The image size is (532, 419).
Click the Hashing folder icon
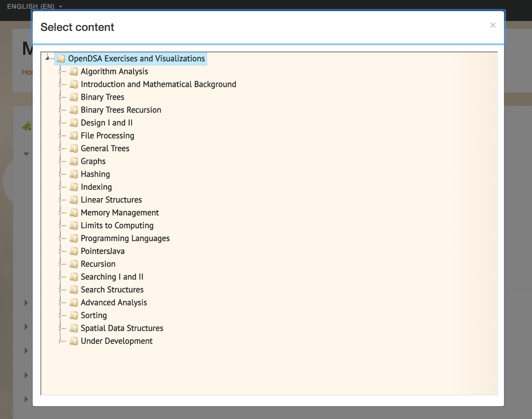click(x=74, y=174)
